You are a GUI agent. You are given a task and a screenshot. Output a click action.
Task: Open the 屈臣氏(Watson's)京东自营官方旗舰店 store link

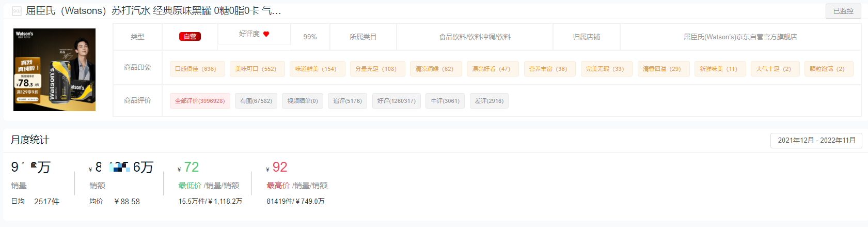740,37
